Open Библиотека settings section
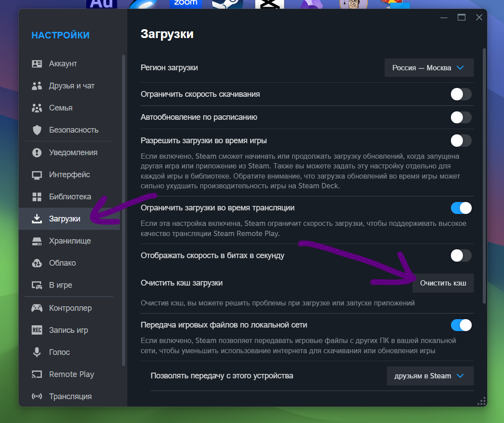Viewport: 504px width, 423px height. pos(69,197)
